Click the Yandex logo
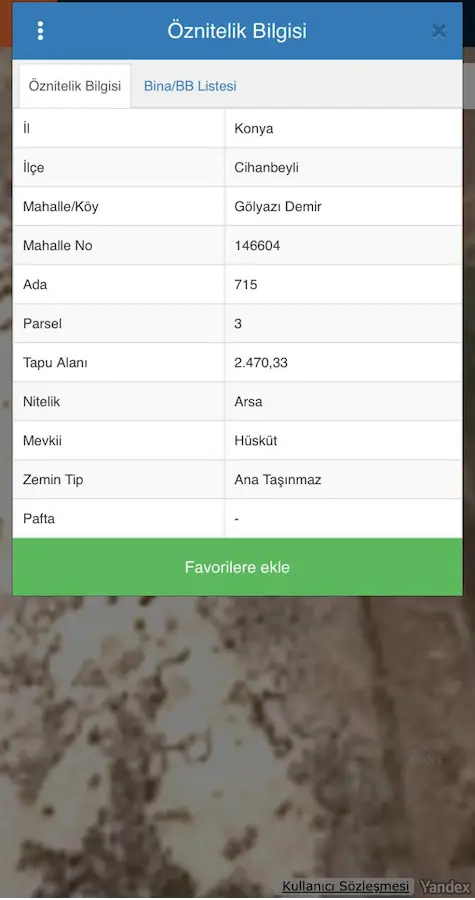Image resolution: width=475 pixels, height=900 pixels. pyautogui.click(x=445, y=886)
